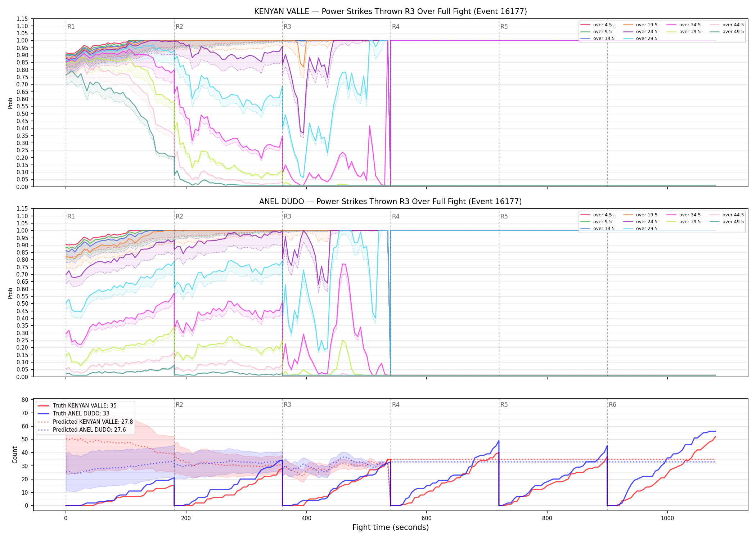Click R4 marker in the Count chart
This screenshot has height=540, width=756.
(x=396, y=405)
